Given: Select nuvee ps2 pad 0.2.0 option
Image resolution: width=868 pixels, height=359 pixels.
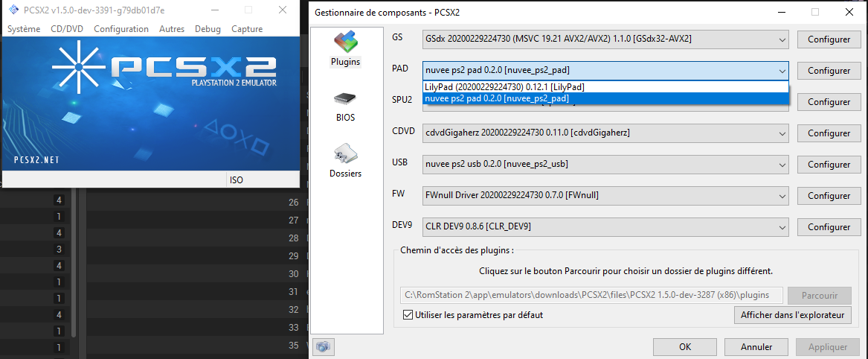Looking at the screenshot, I should click(x=605, y=98).
